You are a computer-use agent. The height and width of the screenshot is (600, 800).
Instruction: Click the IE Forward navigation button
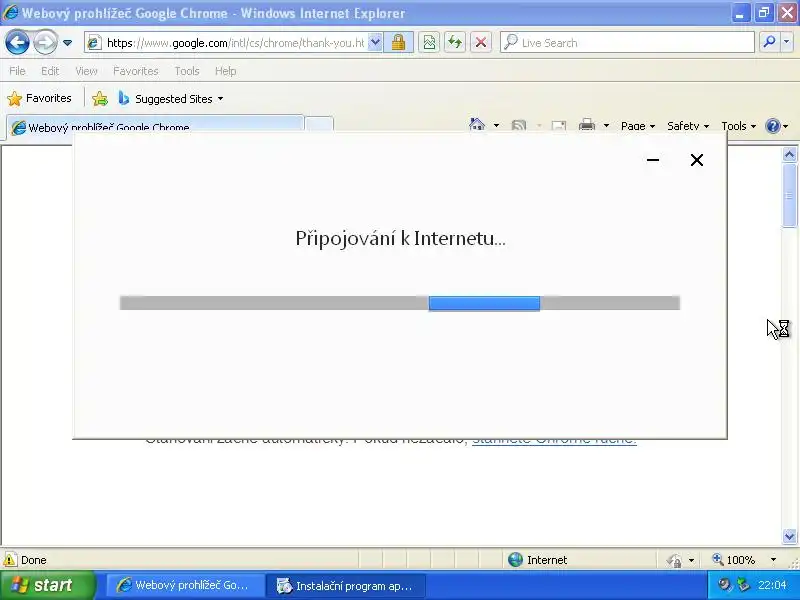(x=45, y=42)
